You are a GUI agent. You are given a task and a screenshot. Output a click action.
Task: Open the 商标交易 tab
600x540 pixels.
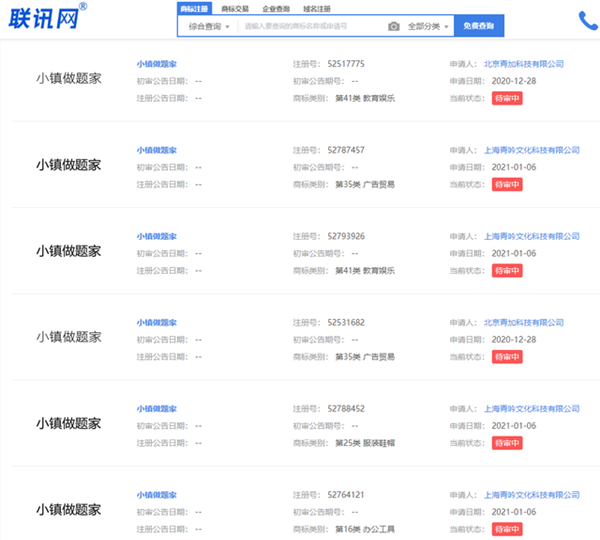(x=235, y=9)
